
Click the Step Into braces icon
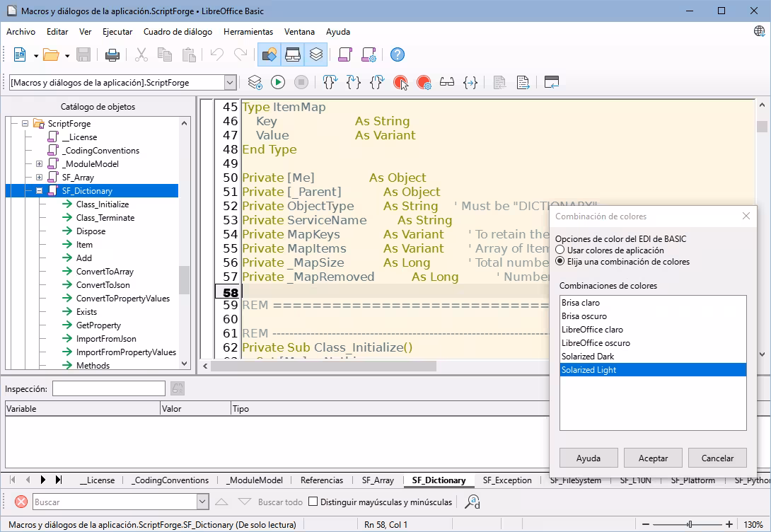pyautogui.click(x=330, y=82)
